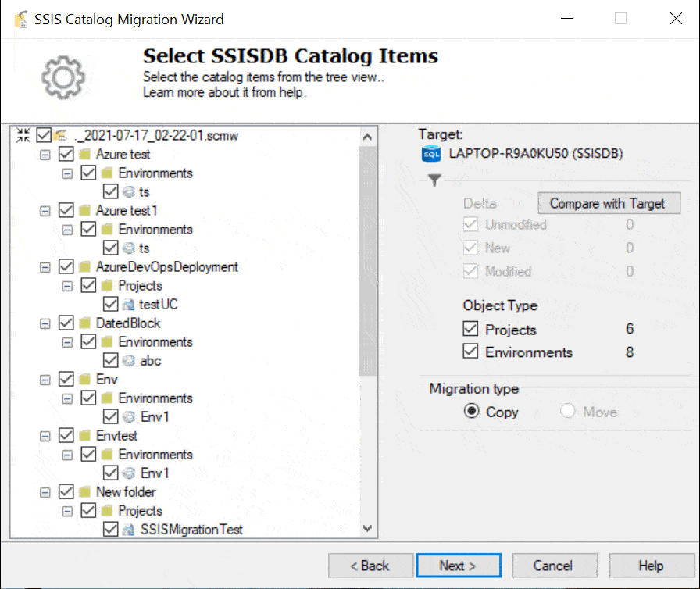Select the testUC project label
Screen dimensions: 700x589
[159, 305]
